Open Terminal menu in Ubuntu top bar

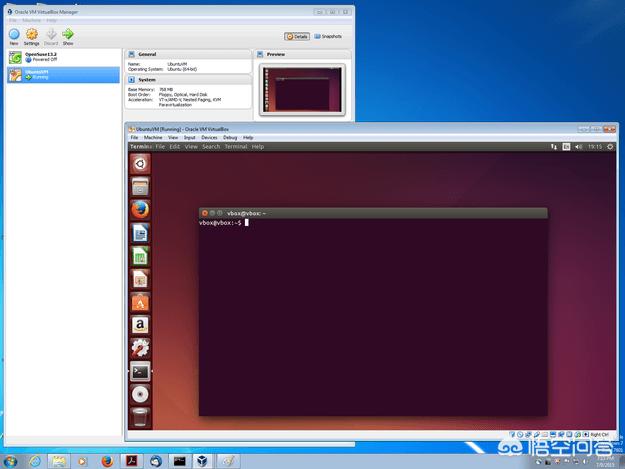[x=236, y=147]
